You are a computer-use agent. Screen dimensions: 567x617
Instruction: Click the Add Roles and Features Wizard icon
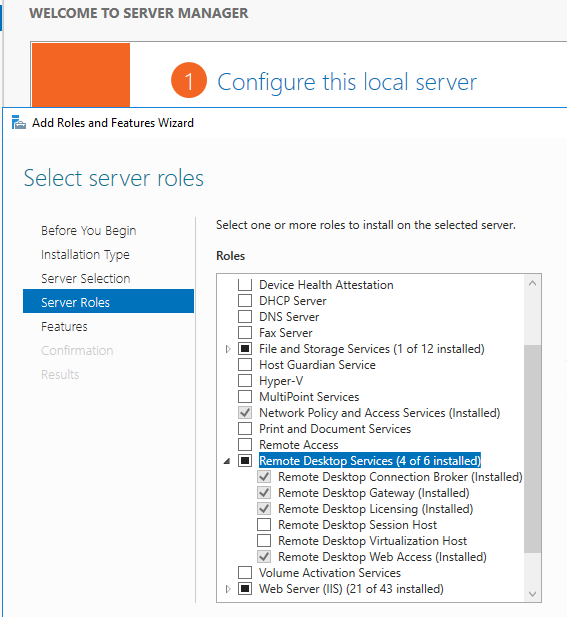point(18,122)
